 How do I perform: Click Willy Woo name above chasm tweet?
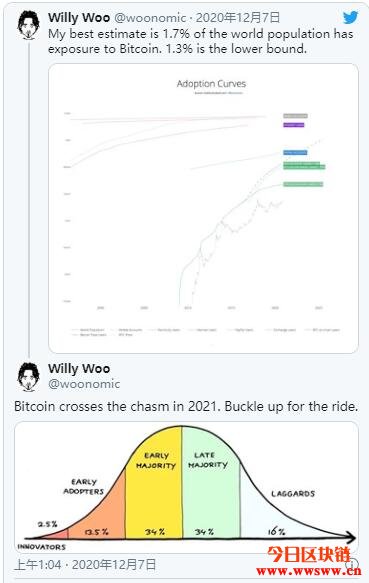pyautogui.click(x=79, y=368)
